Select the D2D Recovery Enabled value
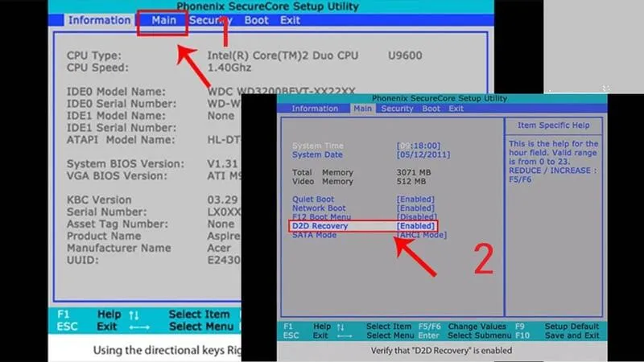Viewport: 644px width, 362px height. pos(416,227)
